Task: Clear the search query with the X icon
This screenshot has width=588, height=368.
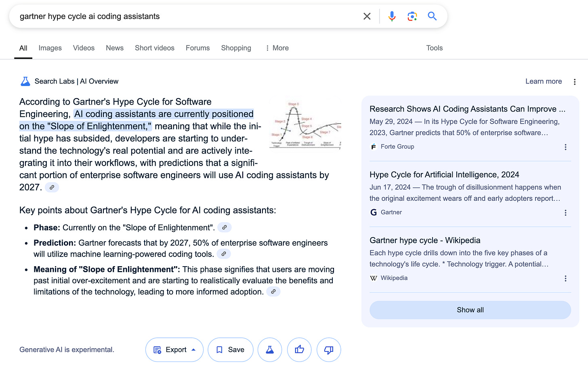Action: (x=367, y=16)
